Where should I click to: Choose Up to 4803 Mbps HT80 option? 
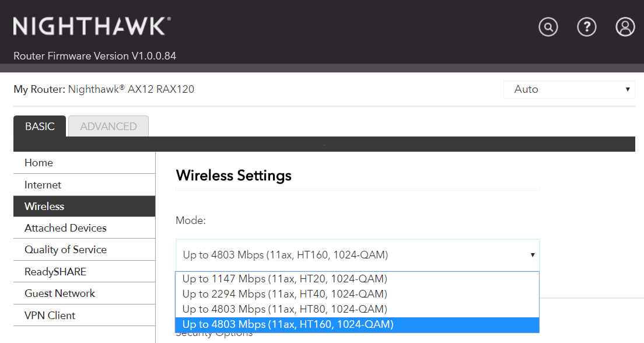357,309
